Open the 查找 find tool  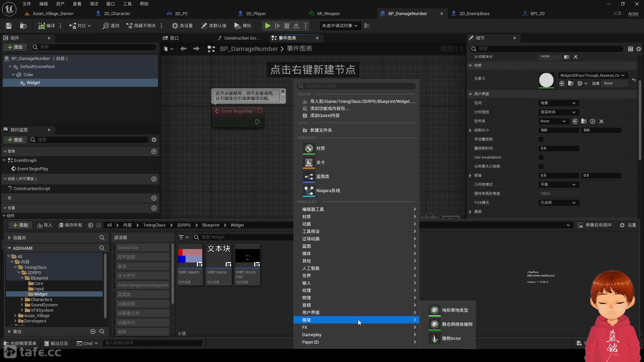[x=111, y=26]
